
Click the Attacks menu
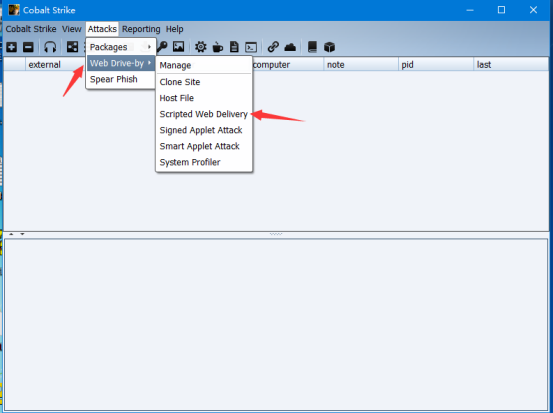pyautogui.click(x=102, y=29)
